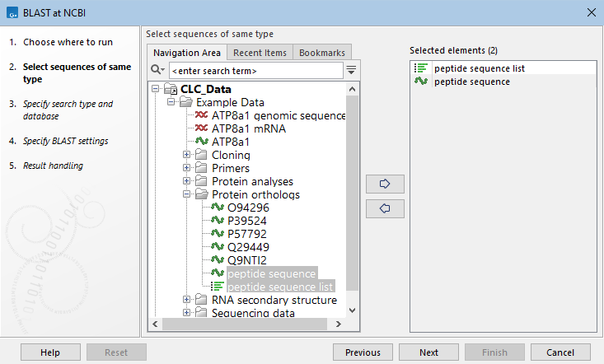Click into the enter search term field
604x364 pixels.
pyautogui.click(x=255, y=71)
